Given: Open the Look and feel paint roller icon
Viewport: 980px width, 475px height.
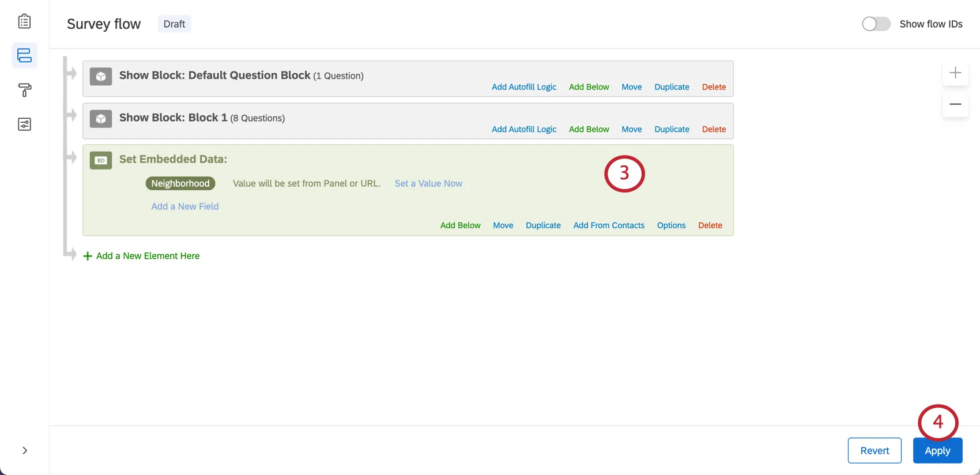Looking at the screenshot, I should click(x=24, y=90).
